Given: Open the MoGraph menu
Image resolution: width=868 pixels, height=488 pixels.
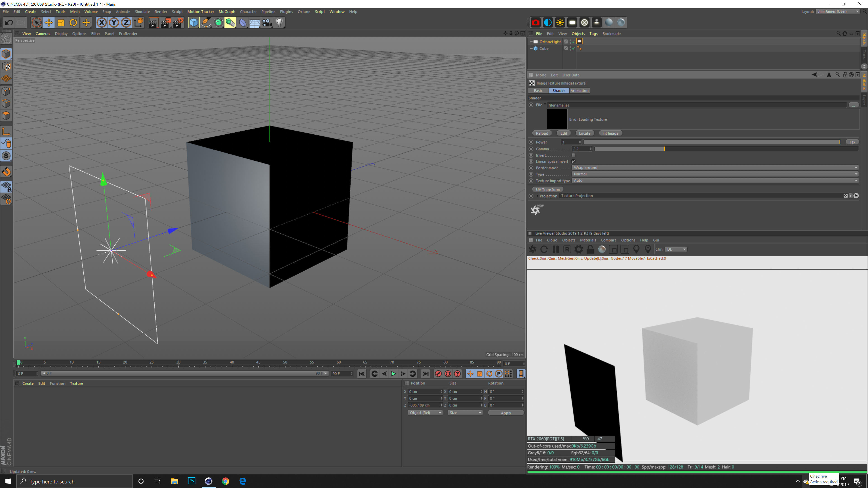Looking at the screenshot, I should click(227, 12).
